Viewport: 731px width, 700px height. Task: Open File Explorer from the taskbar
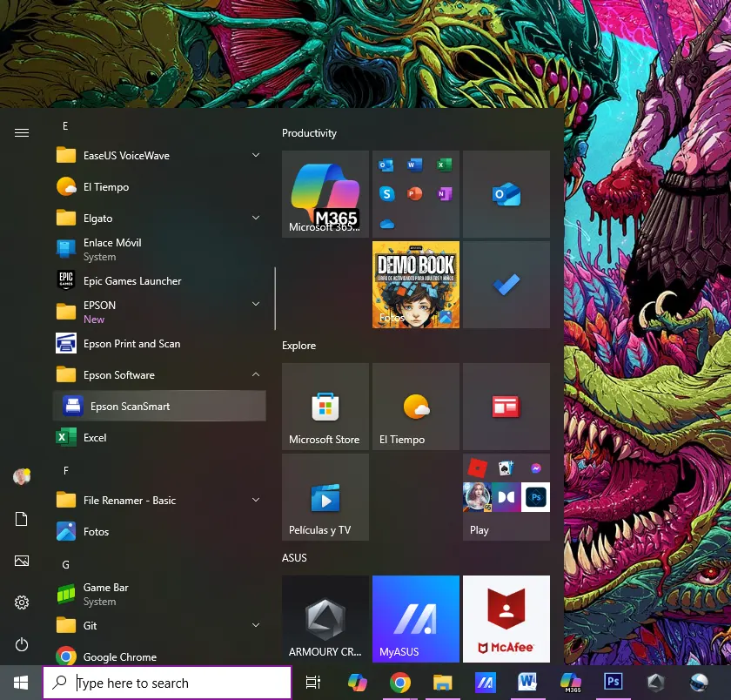(442, 683)
